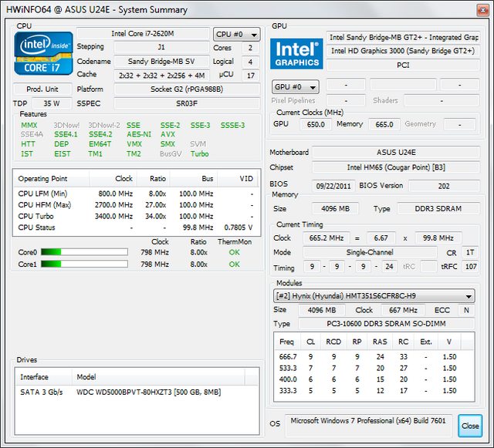Click the 665.2 MHz memory clock field
The height and width of the screenshot is (448, 494).
click(327, 237)
